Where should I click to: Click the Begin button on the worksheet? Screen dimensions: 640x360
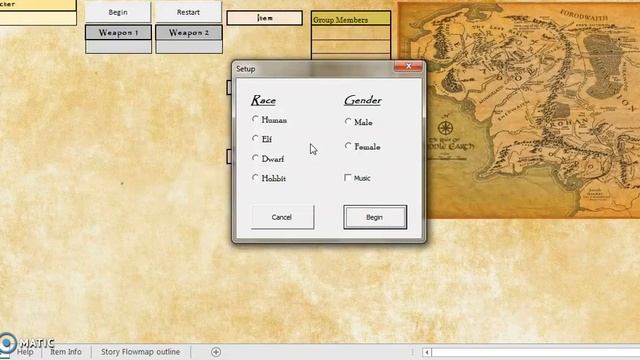(x=118, y=12)
